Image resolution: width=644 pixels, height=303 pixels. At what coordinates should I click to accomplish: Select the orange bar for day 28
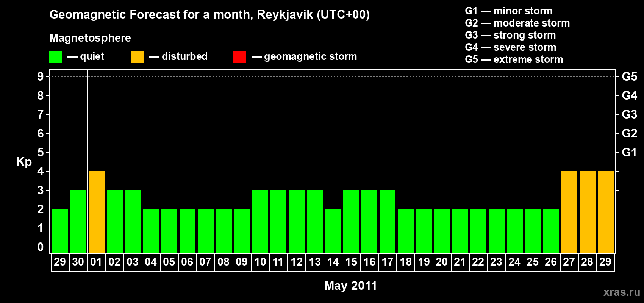[x=588, y=212]
